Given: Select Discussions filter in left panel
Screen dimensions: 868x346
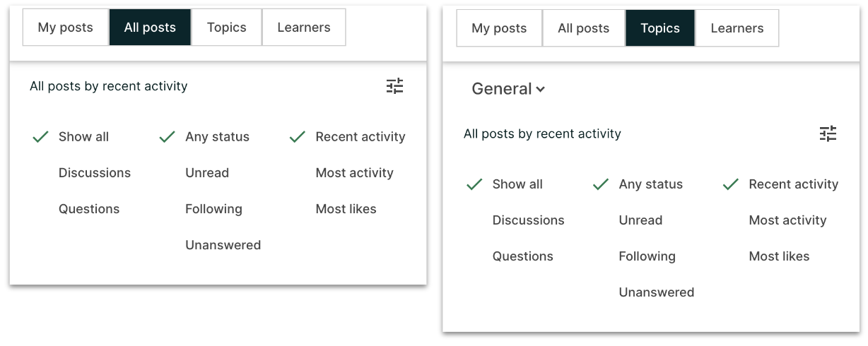Looking at the screenshot, I should tap(95, 173).
